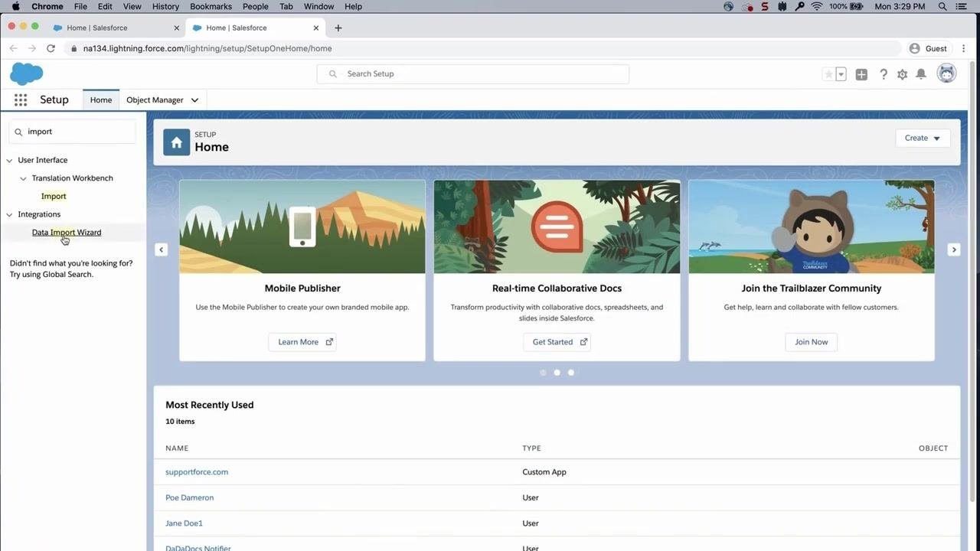Click the Chrome address bar URL
This screenshot has height=551, width=980.
point(207,48)
